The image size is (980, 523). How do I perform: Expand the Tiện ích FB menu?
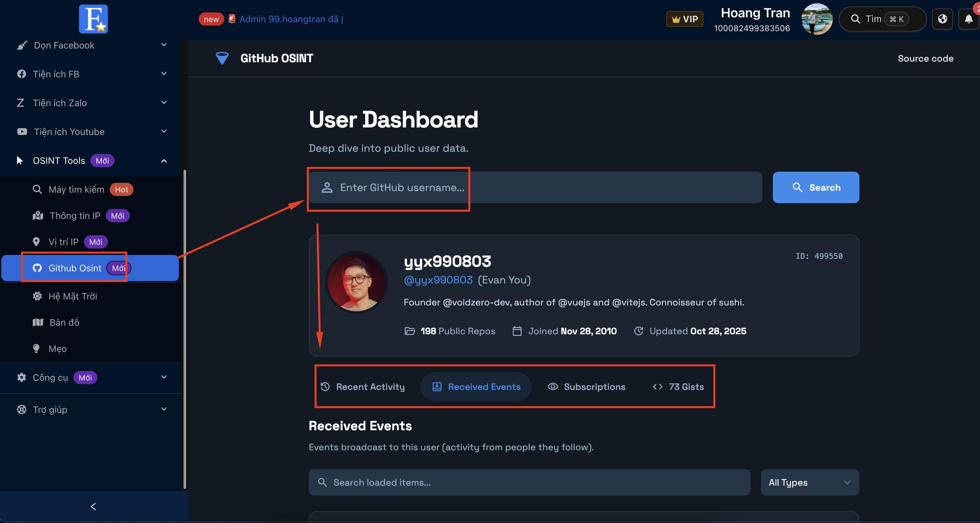(x=91, y=74)
